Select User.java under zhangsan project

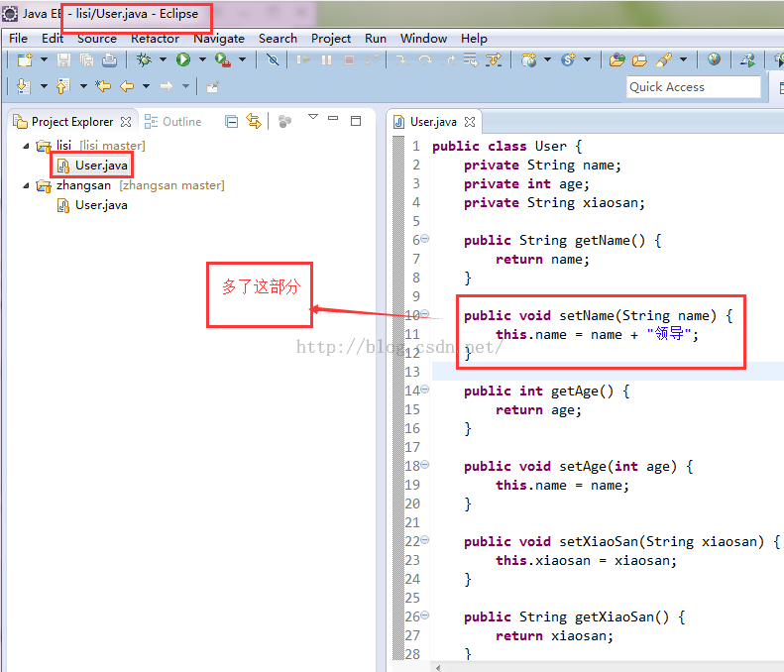(x=92, y=205)
